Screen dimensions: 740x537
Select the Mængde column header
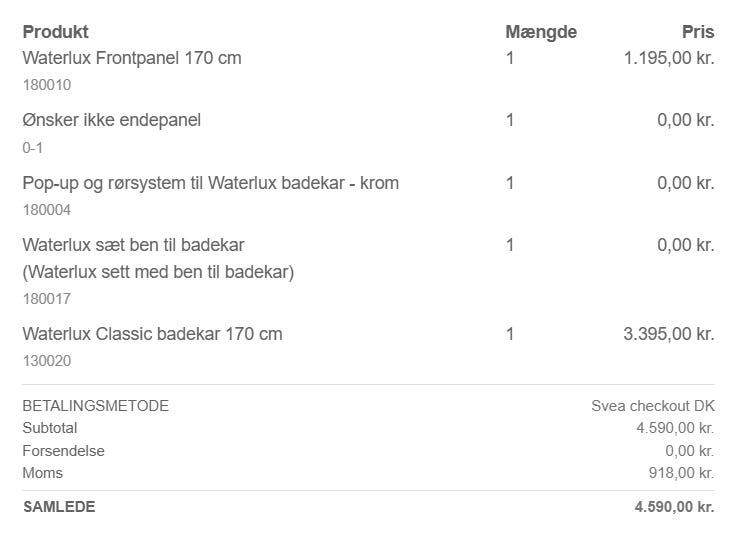click(540, 32)
